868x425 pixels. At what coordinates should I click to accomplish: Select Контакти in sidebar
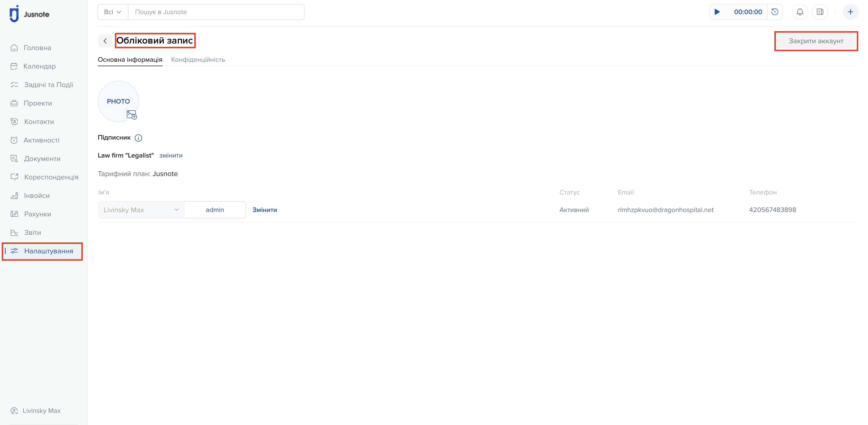(39, 122)
